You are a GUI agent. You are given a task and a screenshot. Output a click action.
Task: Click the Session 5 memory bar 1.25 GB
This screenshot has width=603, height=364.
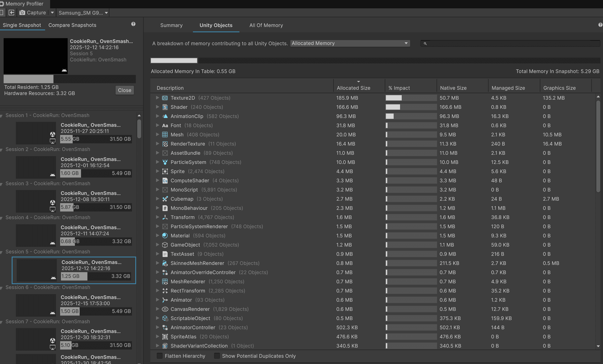[95, 276]
